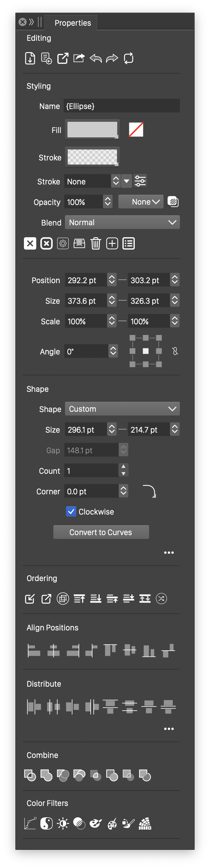This screenshot has height=868, width=210.
Task: Open the Shape section more options dots
Action: pyautogui.click(x=169, y=553)
